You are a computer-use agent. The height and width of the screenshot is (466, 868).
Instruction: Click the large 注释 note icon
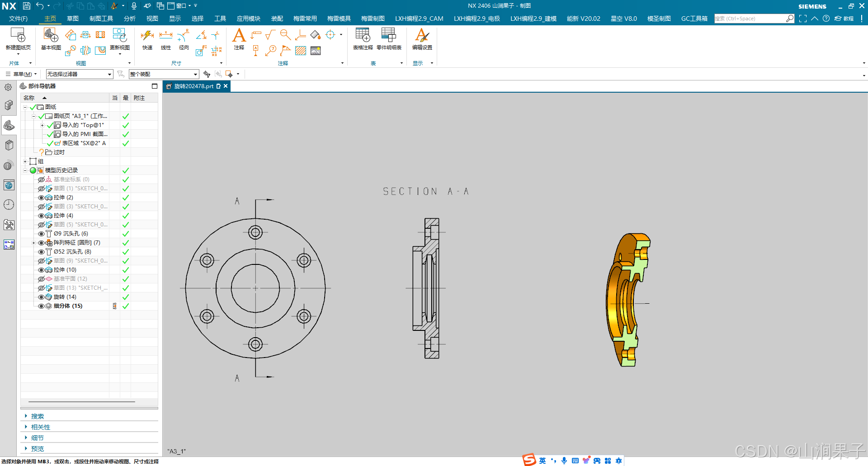(239, 35)
